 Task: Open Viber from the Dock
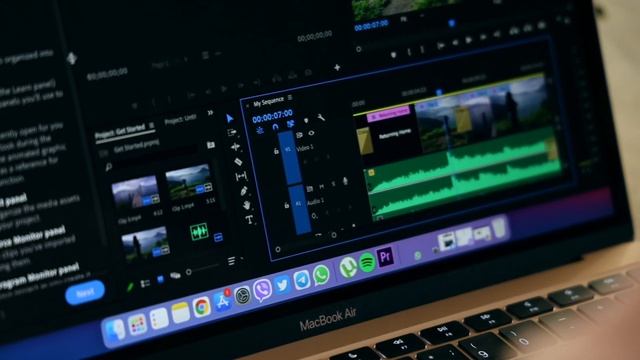pos(262,290)
